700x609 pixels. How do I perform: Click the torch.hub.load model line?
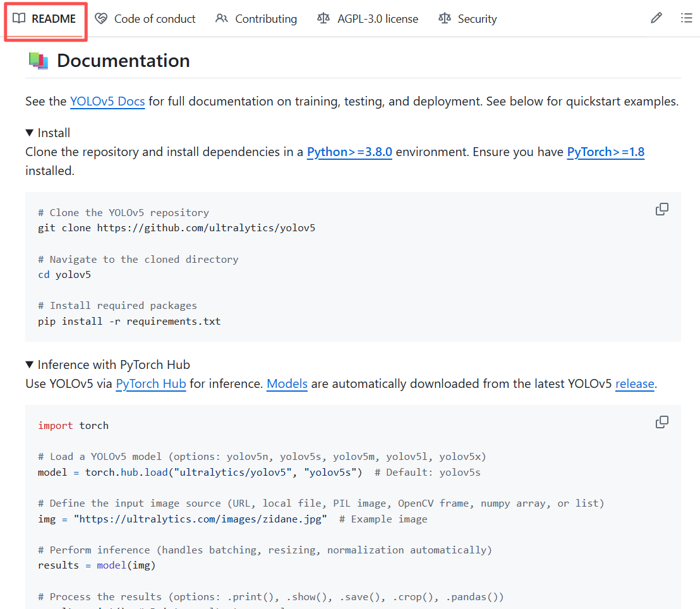(x=200, y=473)
